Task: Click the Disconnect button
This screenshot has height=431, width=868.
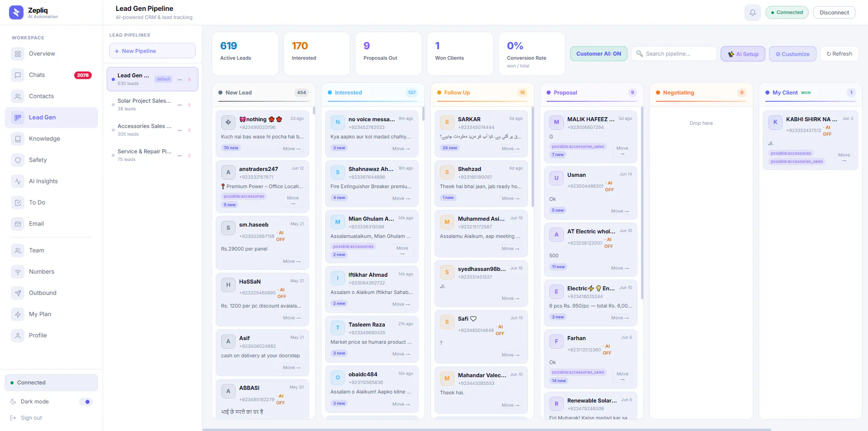Action: (834, 13)
